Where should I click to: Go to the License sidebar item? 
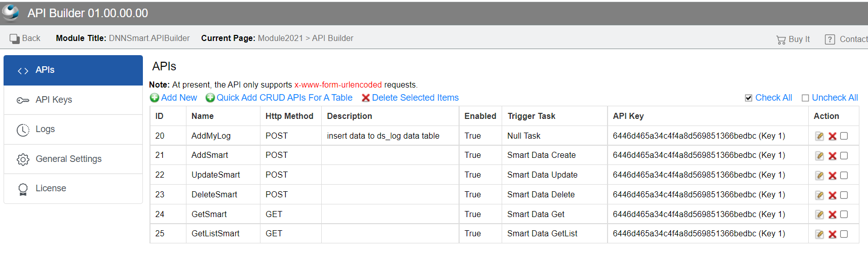(73, 189)
